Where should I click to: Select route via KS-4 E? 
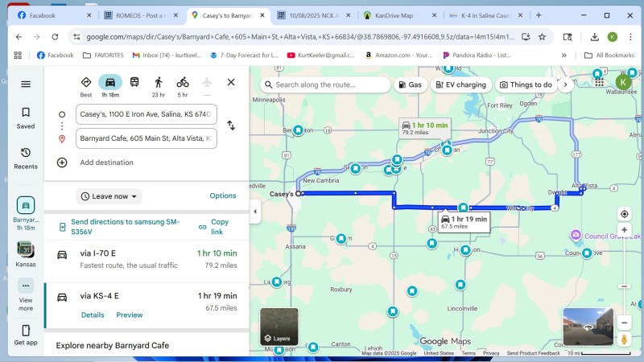pyautogui.click(x=147, y=306)
